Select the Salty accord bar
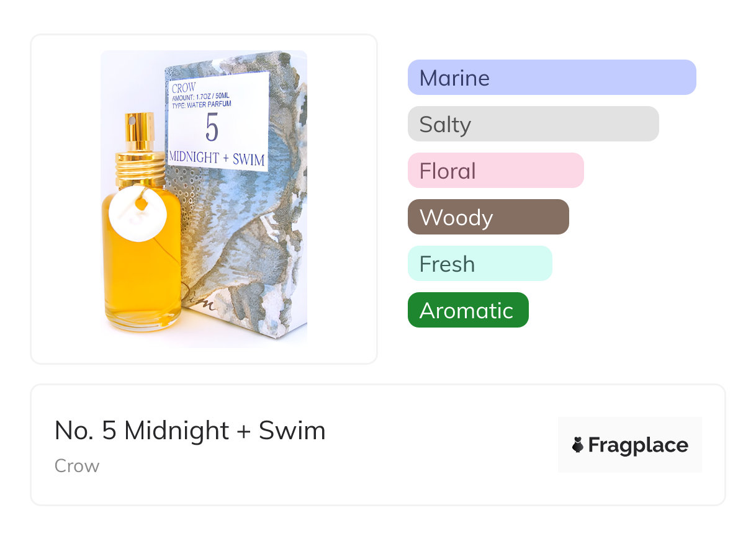This screenshot has height=536, width=756. [x=533, y=124]
